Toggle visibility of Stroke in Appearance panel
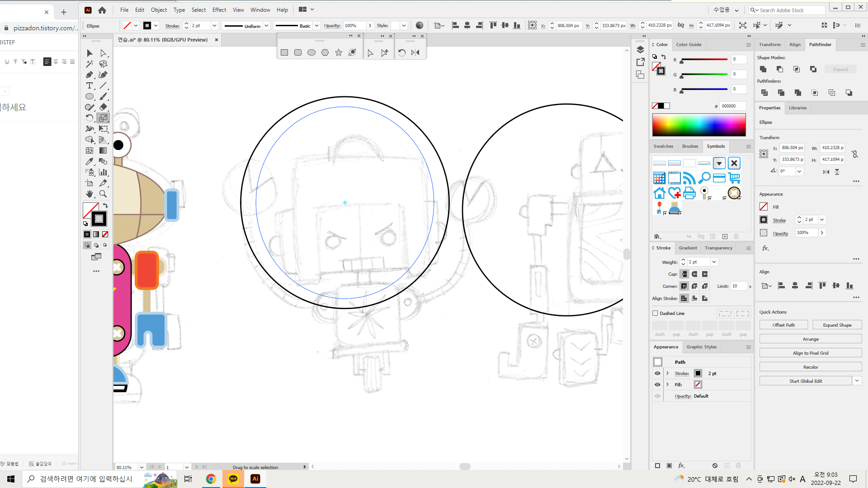Image resolution: width=868 pixels, height=488 pixels. tap(657, 373)
